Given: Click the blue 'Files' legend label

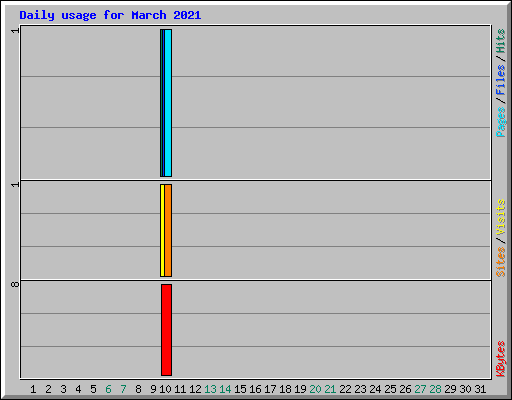Looking at the screenshot, I should [500, 79].
